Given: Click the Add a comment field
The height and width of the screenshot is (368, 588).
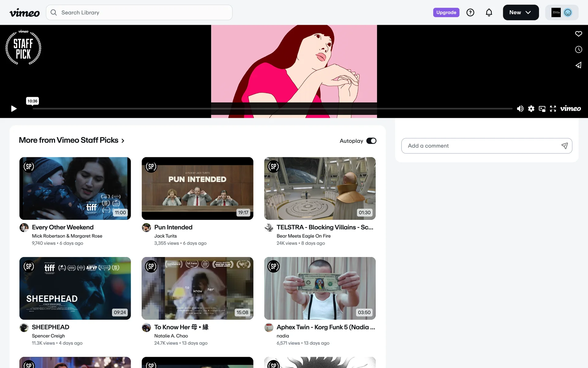Looking at the screenshot, I should click(481, 146).
